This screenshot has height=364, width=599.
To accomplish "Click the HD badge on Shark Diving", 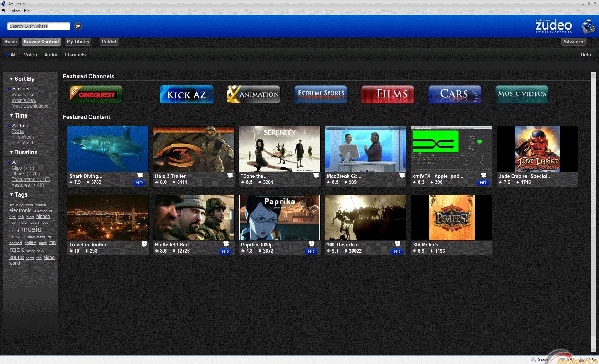I will 139,183.
